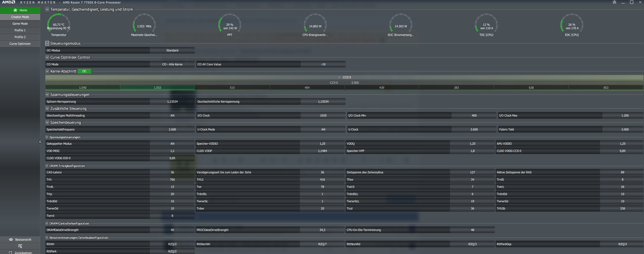Collapse the Curve Optimizer Control section

point(47,57)
